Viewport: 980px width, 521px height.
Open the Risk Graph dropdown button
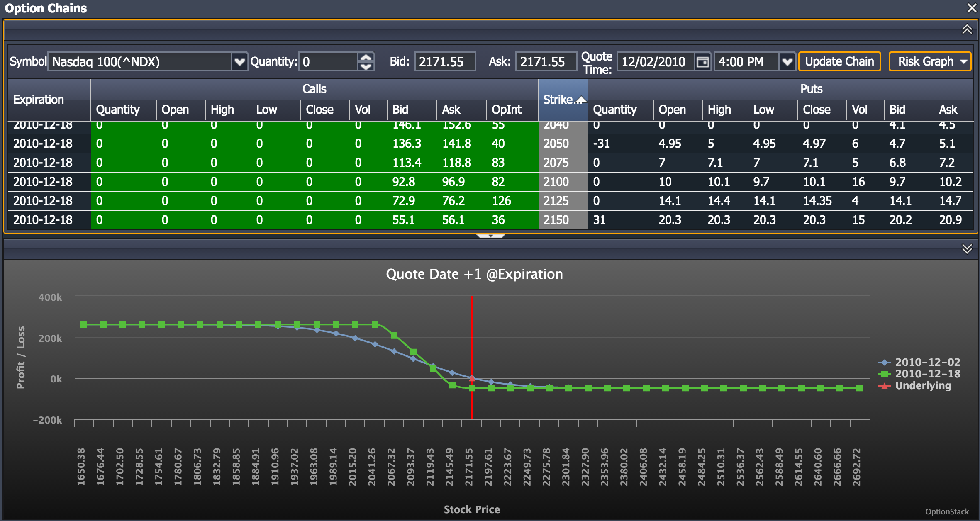coord(930,62)
